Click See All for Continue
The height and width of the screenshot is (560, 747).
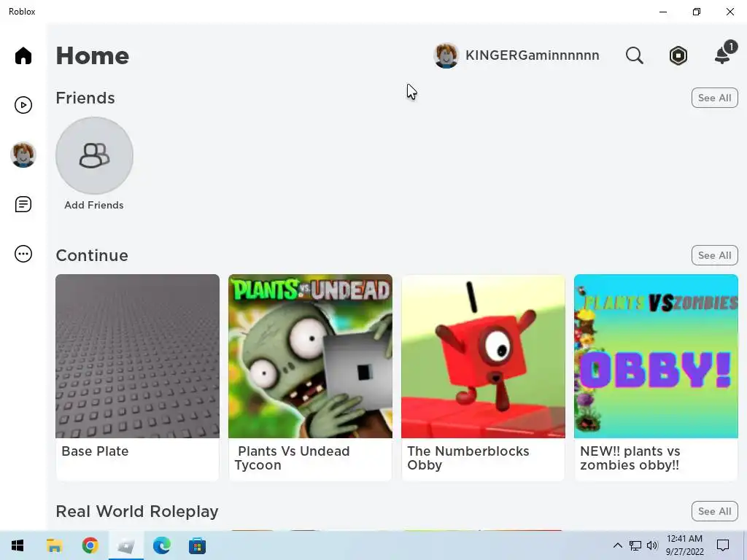pyautogui.click(x=715, y=255)
